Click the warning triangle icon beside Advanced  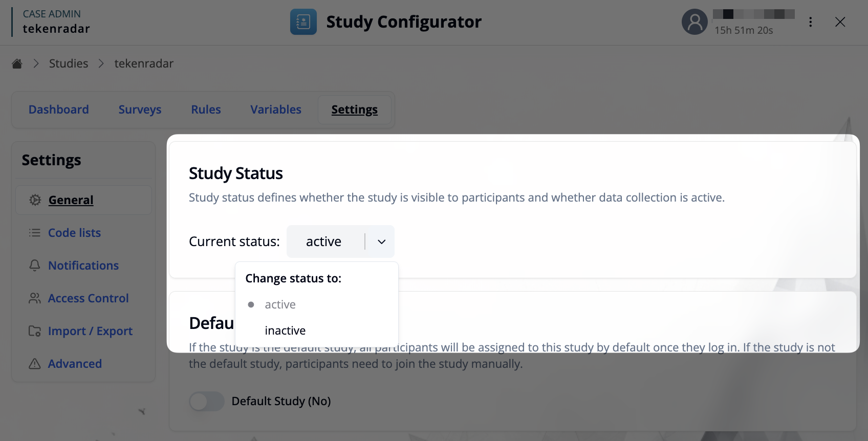[x=35, y=364]
